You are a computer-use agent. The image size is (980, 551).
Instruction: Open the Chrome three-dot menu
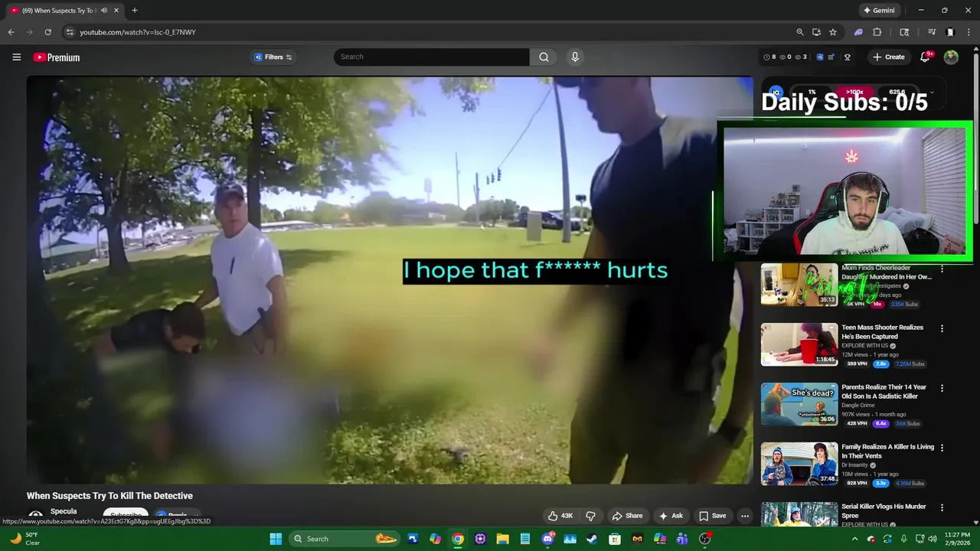pyautogui.click(x=969, y=32)
